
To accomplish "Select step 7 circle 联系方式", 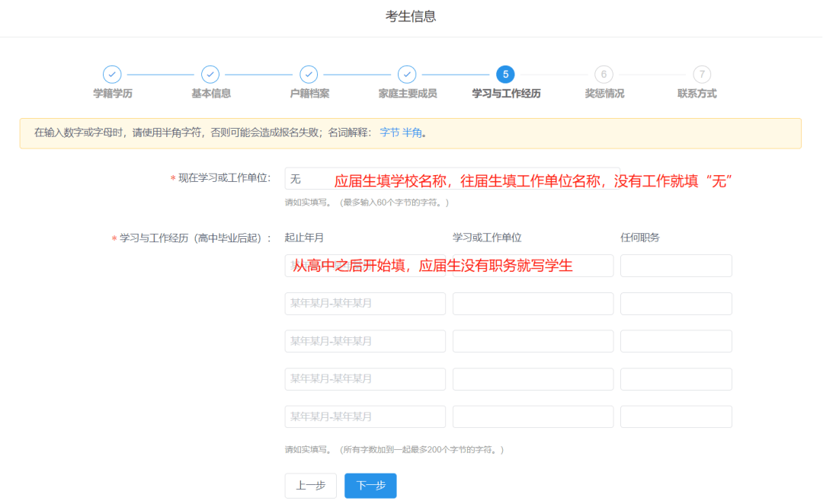I will pyautogui.click(x=702, y=75).
